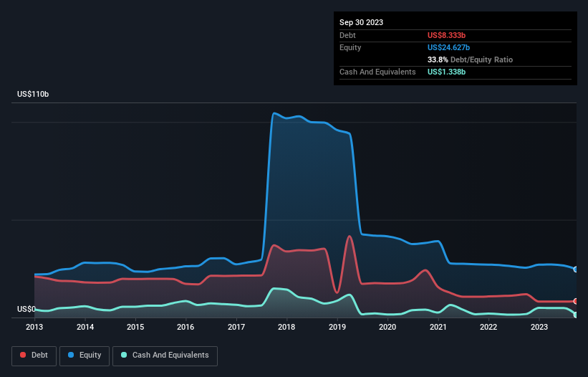Select the 2017 x-axis label
This screenshot has width=588, height=377.
click(x=236, y=327)
